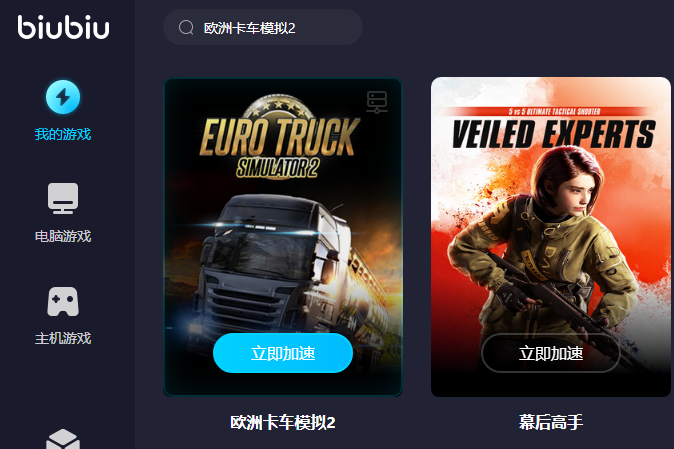This screenshot has width=674, height=449.
Task: Open the monitor icon for 电脑游戏
Action: tap(63, 199)
